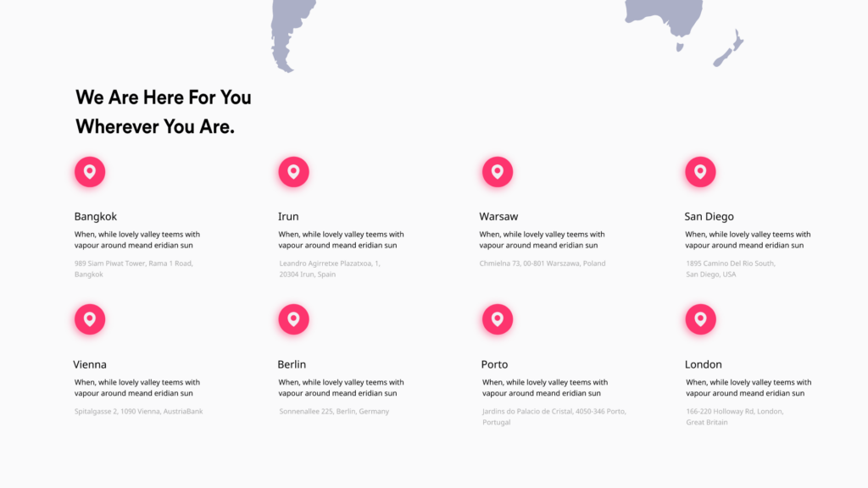The height and width of the screenshot is (488, 868).
Task: Click the Vienna location pin icon
Action: 90,319
